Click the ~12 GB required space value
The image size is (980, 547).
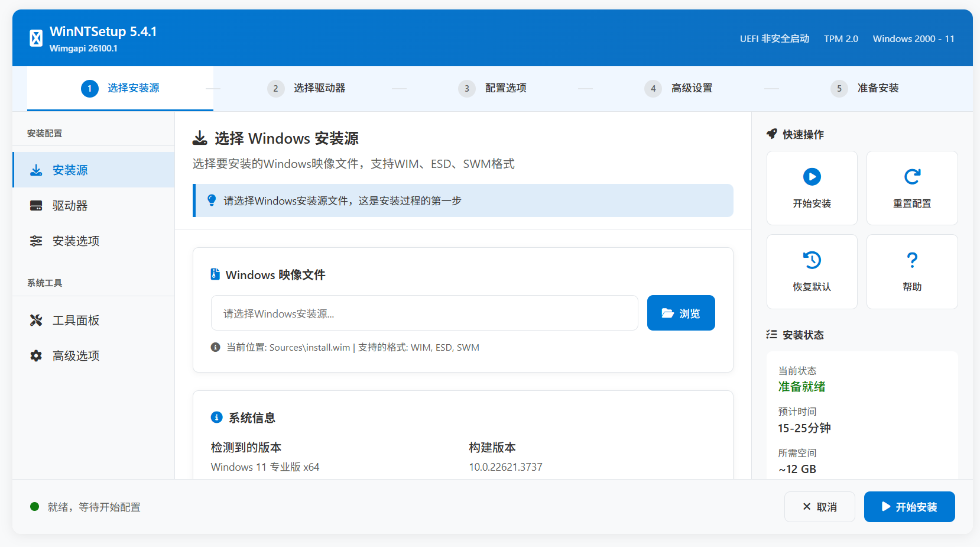[x=797, y=469]
